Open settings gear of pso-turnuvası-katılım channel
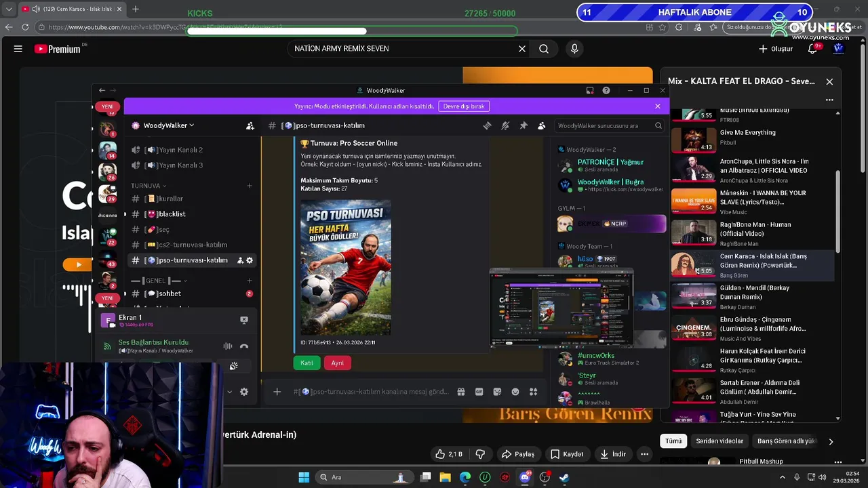The height and width of the screenshot is (488, 868). coord(250,260)
